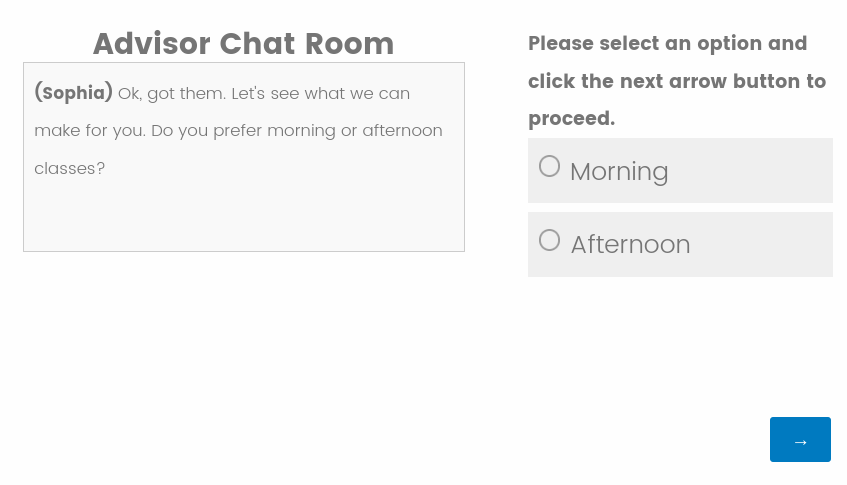Click the word "Advisor" in the heading

click(x=151, y=44)
